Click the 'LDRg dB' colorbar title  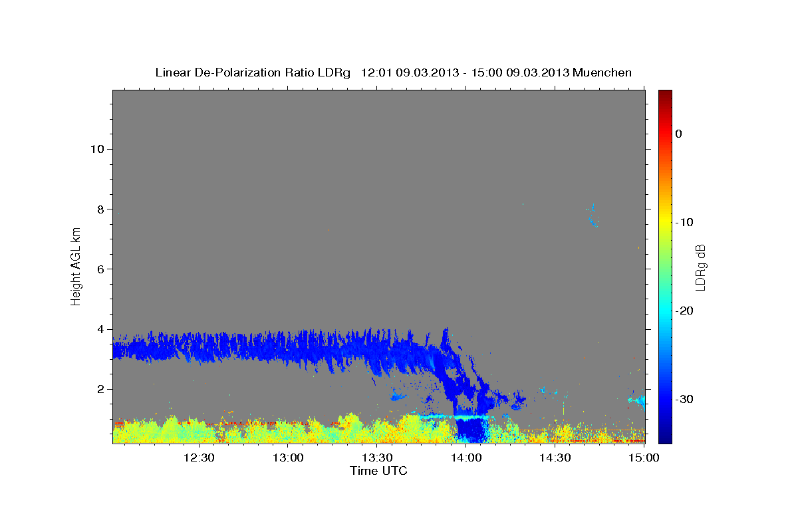click(700, 267)
